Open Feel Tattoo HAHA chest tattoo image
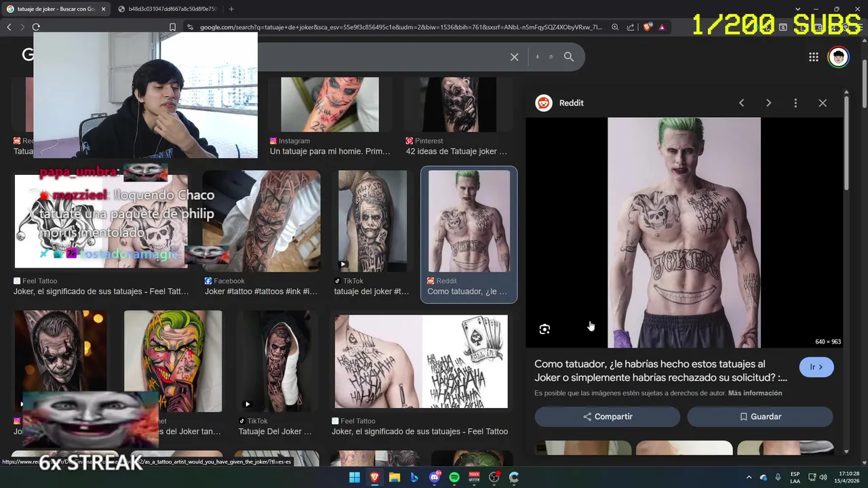This screenshot has width=868, height=488. (x=420, y=361)
